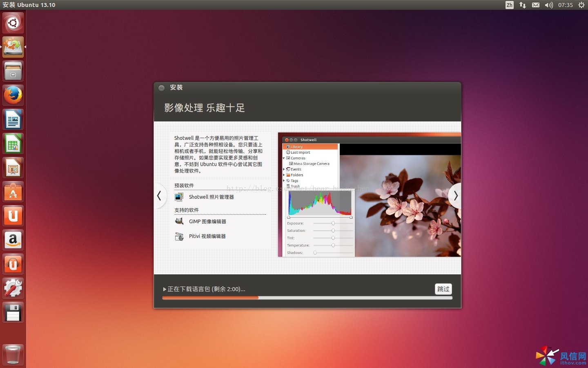This screenshot has height=368, width=588.
Task: Click the floppy disk drive launcher icon
Action: tap(13, 312)
